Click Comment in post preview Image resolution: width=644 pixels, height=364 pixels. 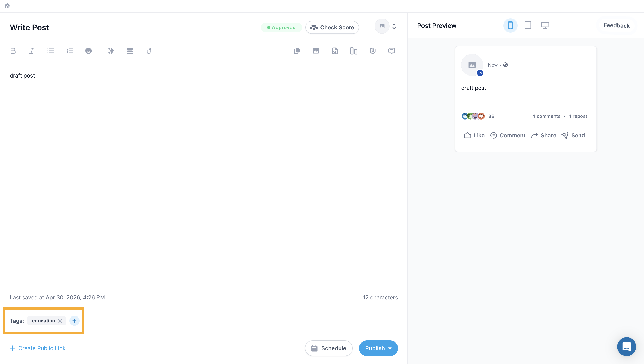pyautogui.click(x=508, y=136)
